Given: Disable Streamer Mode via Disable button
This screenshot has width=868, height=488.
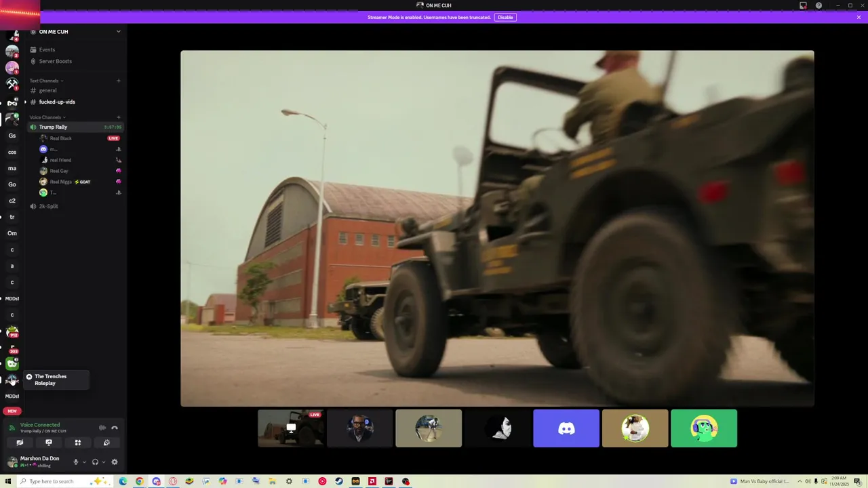Looking at the screenshot, I should pos(505,17).
